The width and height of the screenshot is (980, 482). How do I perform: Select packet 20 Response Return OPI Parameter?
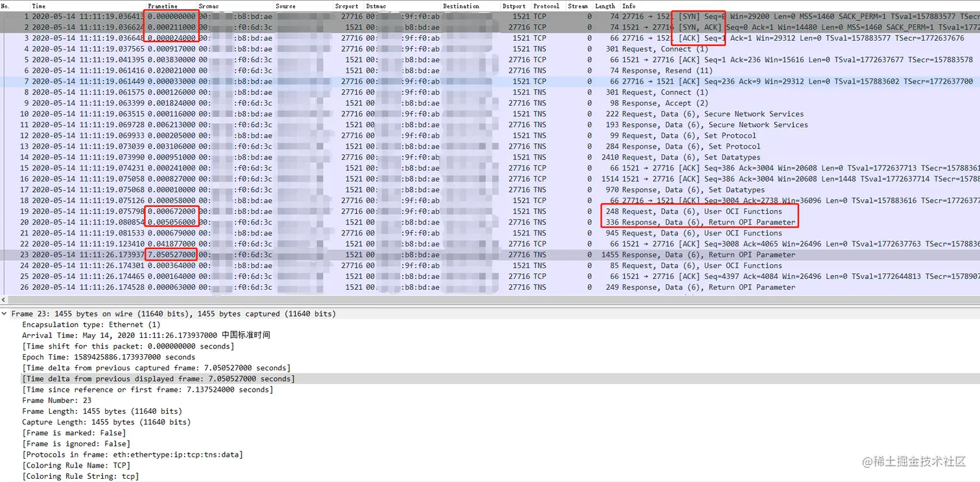(490, 222)
